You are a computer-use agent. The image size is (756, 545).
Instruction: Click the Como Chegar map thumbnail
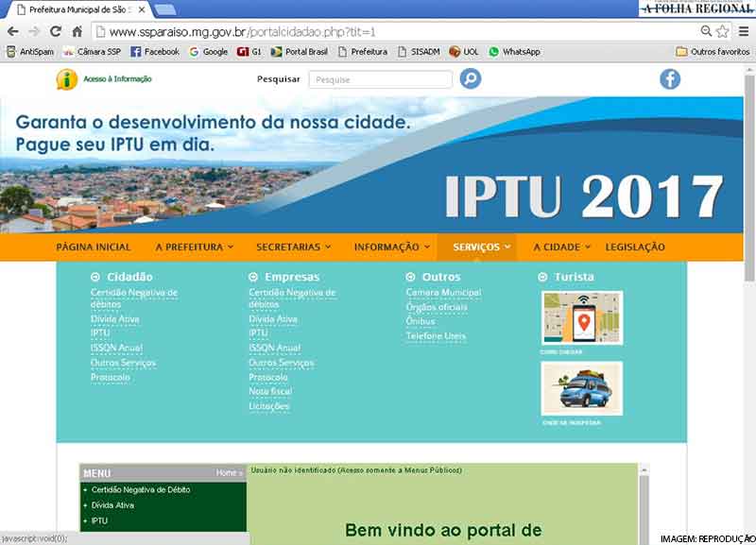(581, 318)
